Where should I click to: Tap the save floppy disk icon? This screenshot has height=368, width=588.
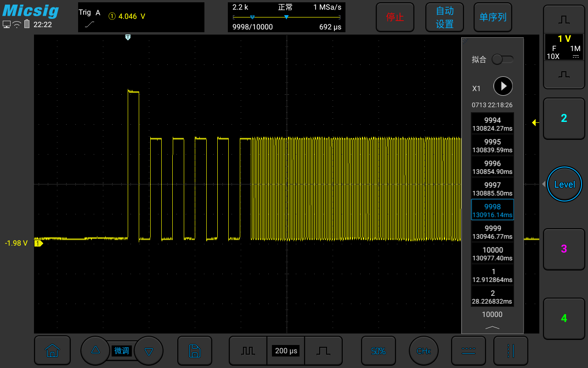pyautogui.click(x=195, y=351)
